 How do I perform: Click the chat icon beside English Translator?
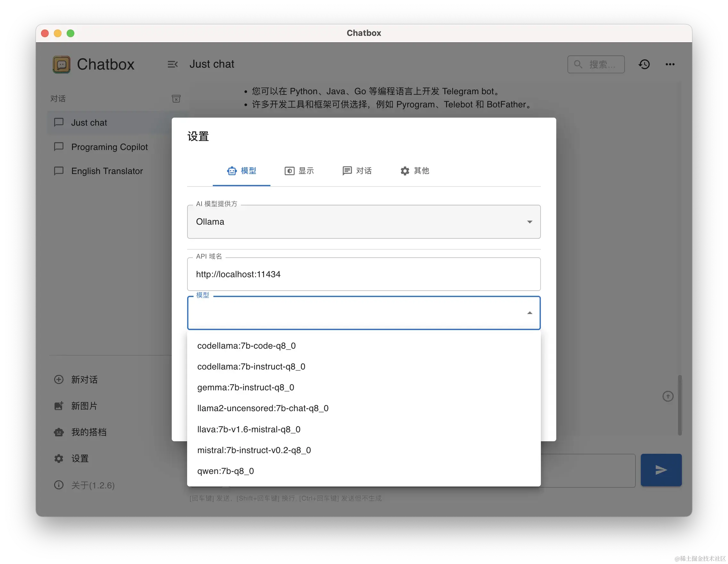pos(59,171)
